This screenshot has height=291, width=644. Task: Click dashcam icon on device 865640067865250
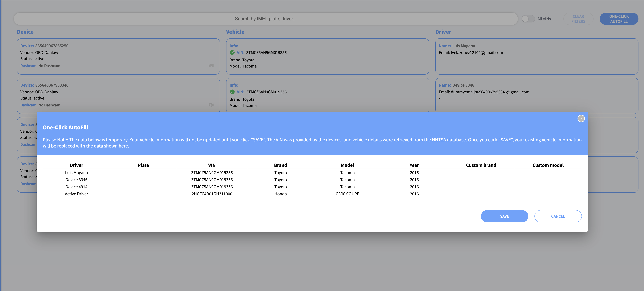[211, 66]
